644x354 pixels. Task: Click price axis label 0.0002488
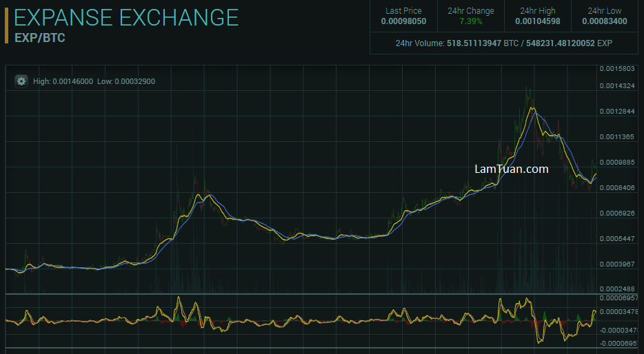point(617,289)
